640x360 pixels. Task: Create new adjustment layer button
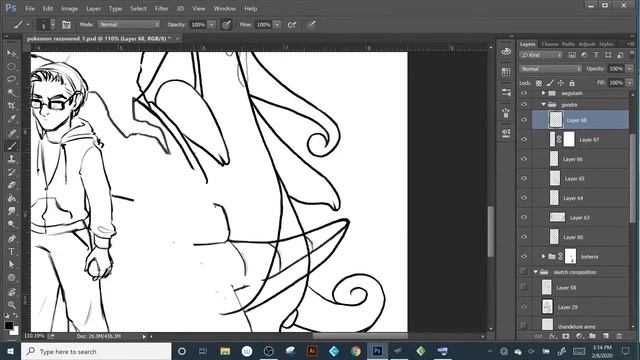click(x=579, y=336)
